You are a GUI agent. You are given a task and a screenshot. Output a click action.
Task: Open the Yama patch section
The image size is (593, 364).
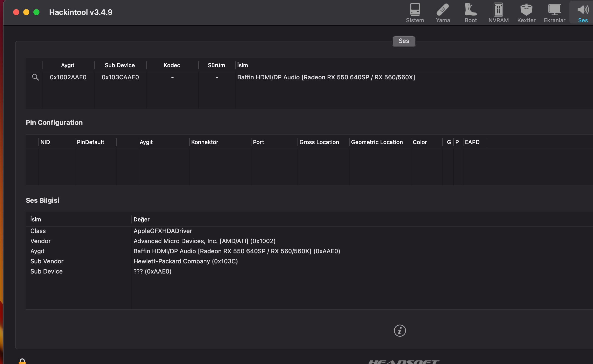(x=443, y=13)
